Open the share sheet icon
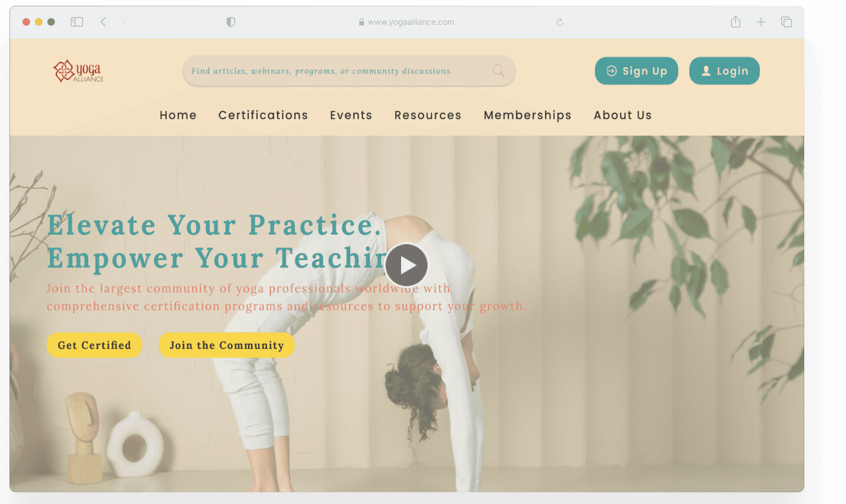 736,21
